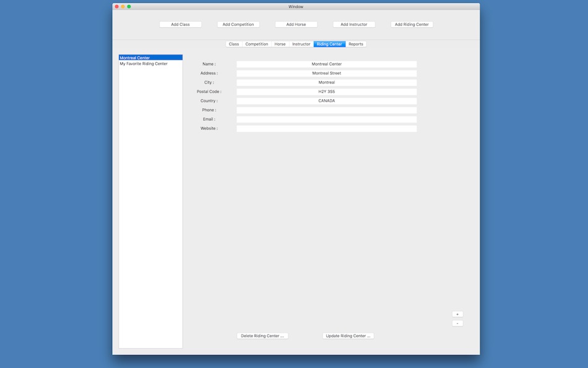588x368 pixels.
Task: Click the empty Phone field
Action: (x=326, y=110)
